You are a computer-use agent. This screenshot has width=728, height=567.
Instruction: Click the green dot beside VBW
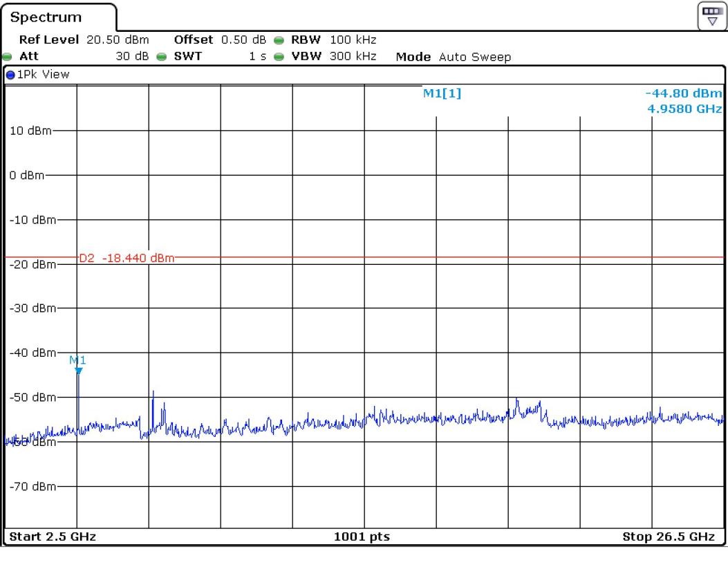[x=279, y=57]
